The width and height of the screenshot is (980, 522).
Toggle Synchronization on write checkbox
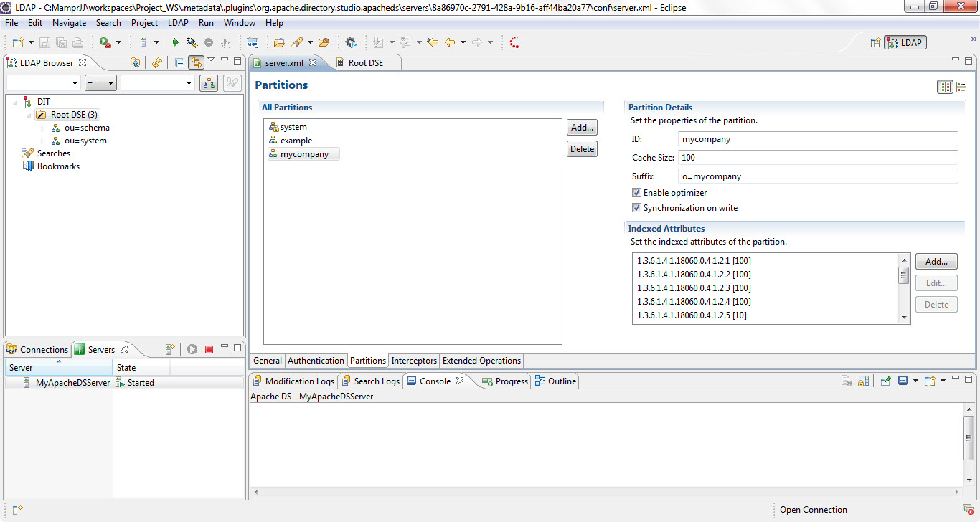636,208
